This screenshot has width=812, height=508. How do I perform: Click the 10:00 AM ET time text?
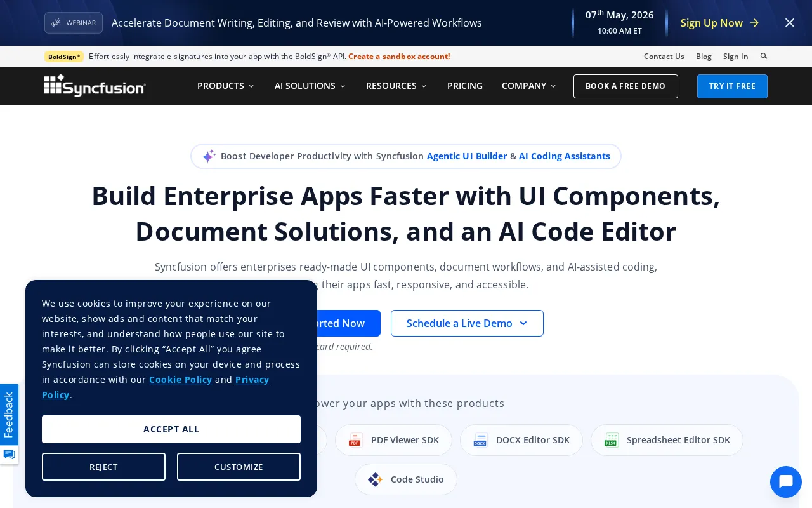coord(620,30)
